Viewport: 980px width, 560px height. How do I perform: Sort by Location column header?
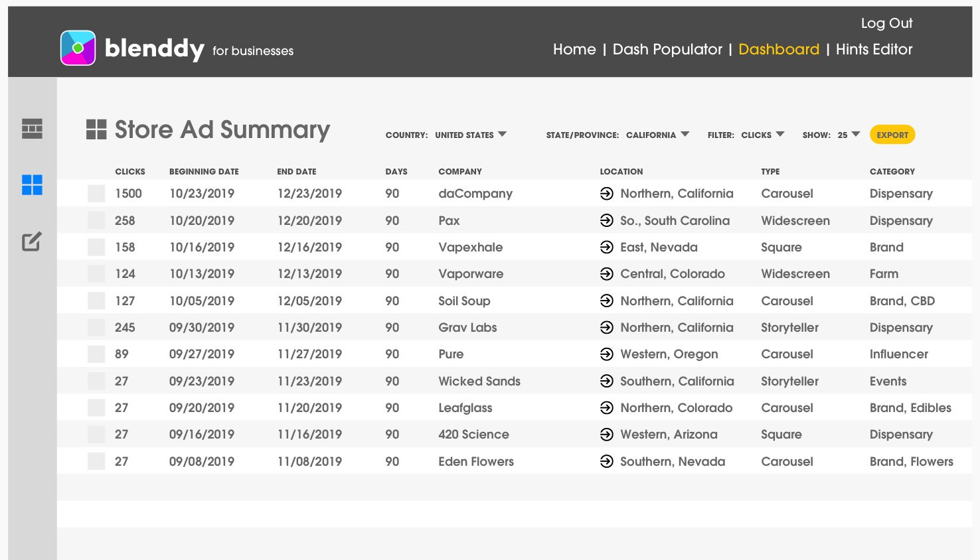pyautogui.click(x=621, y=171)
